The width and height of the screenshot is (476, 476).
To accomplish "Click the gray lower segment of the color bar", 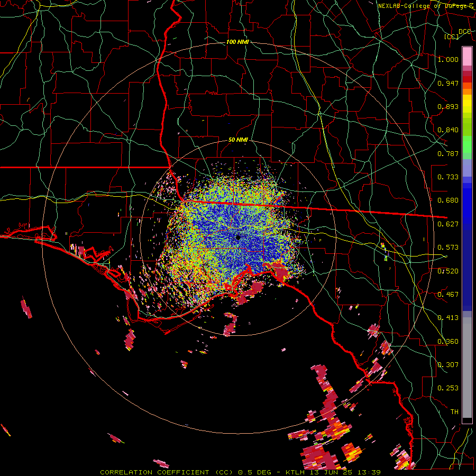I will tap(467, 368).
